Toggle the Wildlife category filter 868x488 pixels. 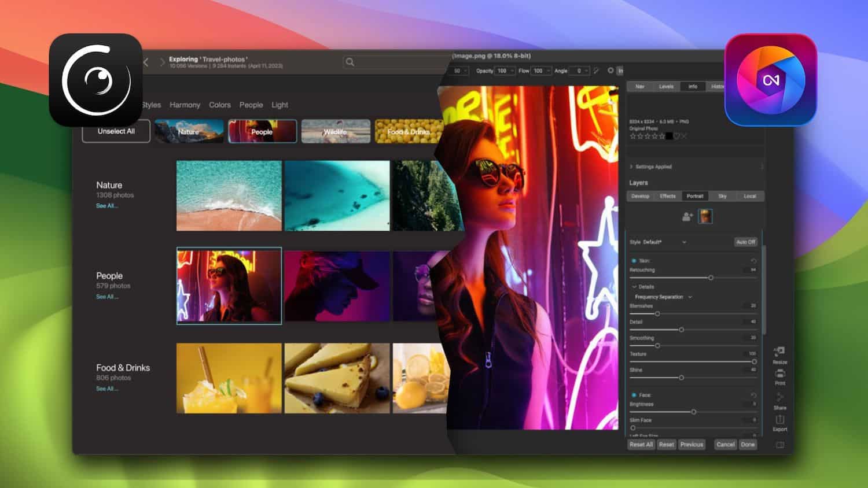tap(336, 131)
